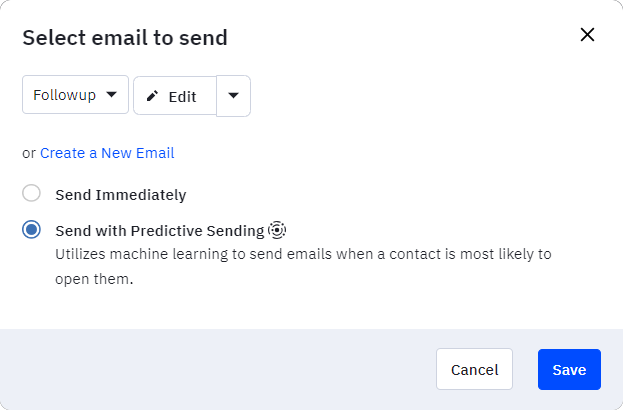Click 'Send with Predictive Sending' label

pyautogui.click(x=160, y=231)
